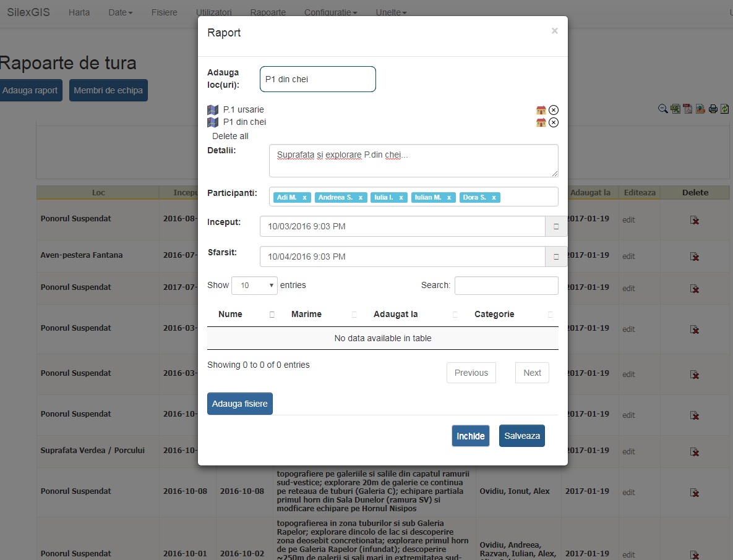Remove P.1 ursarie with its circled X
This screenshot has width=733, height=560.
pyautogui.click(x=554, y=110)
